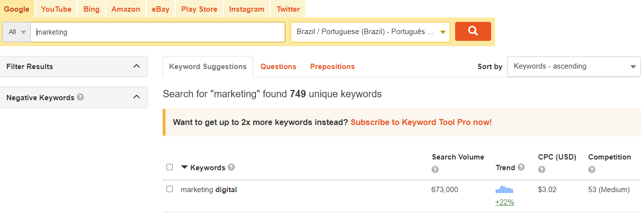This screenshot has height=213, width=644.
Task: Tick the select-all keywords checkbox
Action: pyautogui.click(x=169, y=167)
